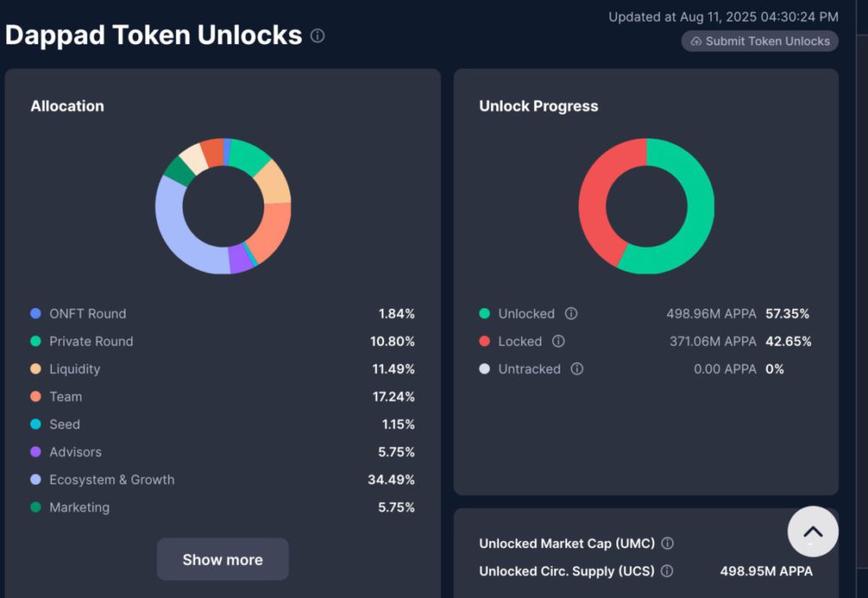Click the Advisors legend entry

76,452
